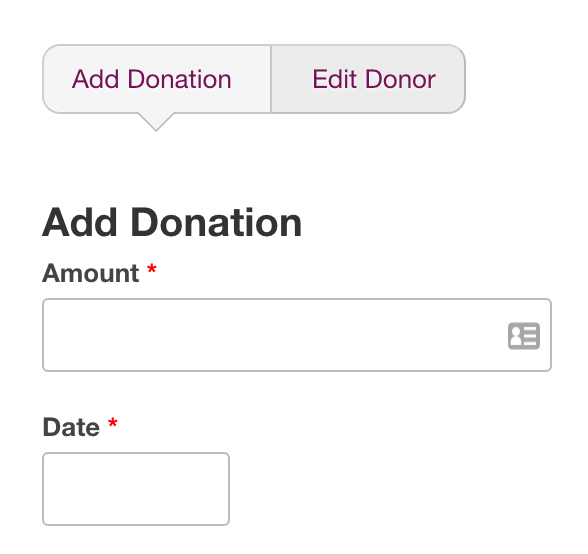Place cursor in the donation Amount box

(x=297, y=335)
